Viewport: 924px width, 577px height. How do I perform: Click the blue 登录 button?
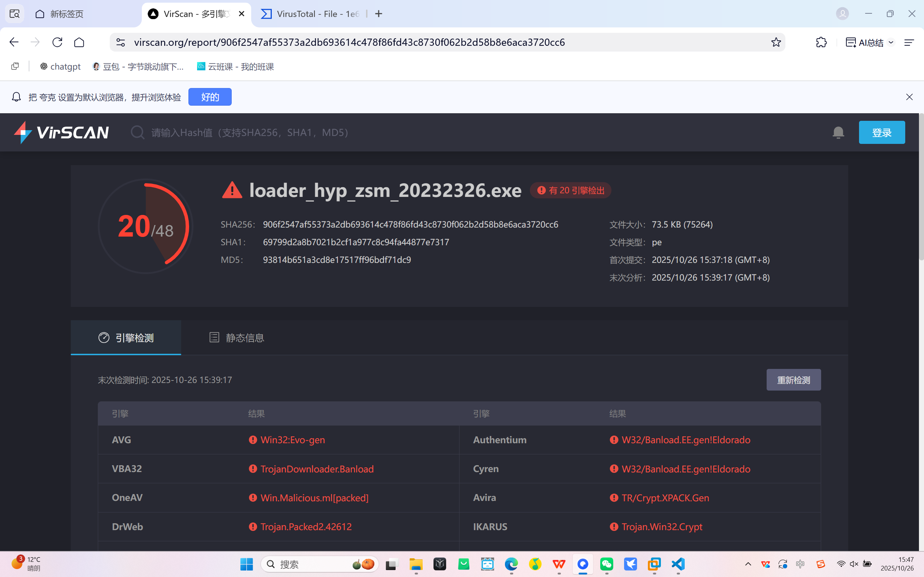pos(882,132)
